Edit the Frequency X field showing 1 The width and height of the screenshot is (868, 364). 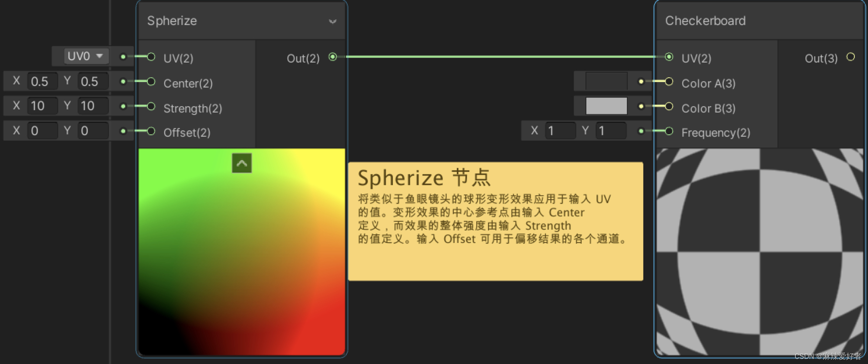pos(560,130)
